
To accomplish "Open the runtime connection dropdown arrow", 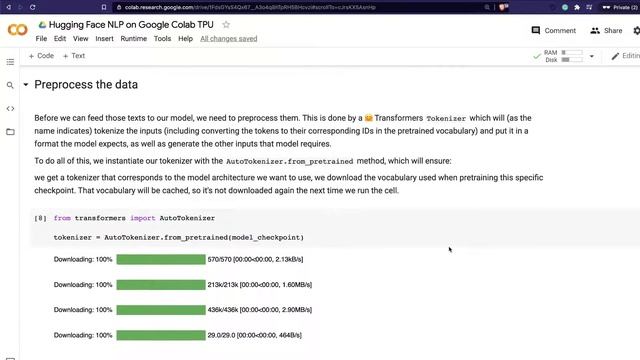I will point(591,56).
